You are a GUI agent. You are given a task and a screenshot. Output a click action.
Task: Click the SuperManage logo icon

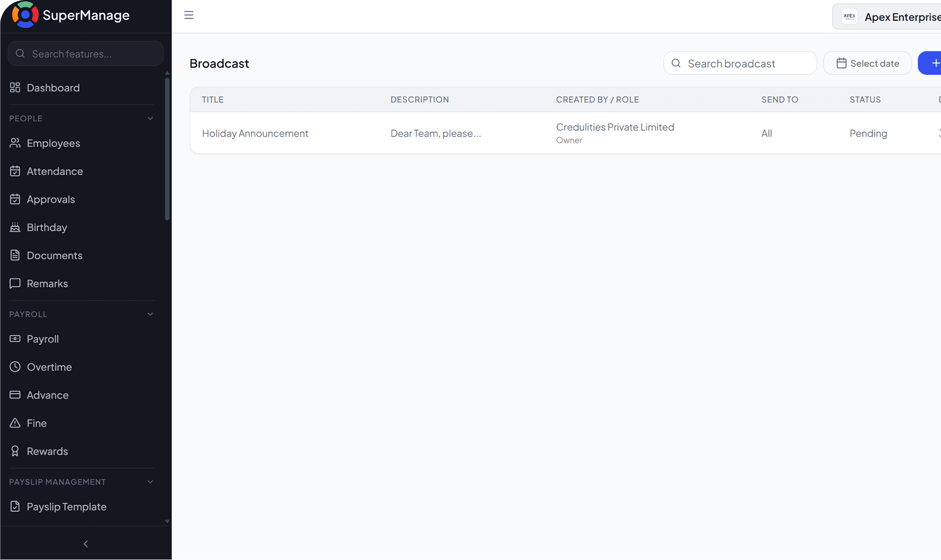[x=25, y=15]
